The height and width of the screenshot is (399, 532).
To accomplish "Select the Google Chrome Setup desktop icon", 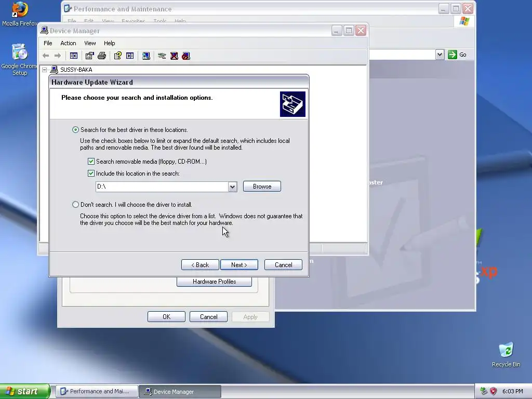I will point(20,59).
